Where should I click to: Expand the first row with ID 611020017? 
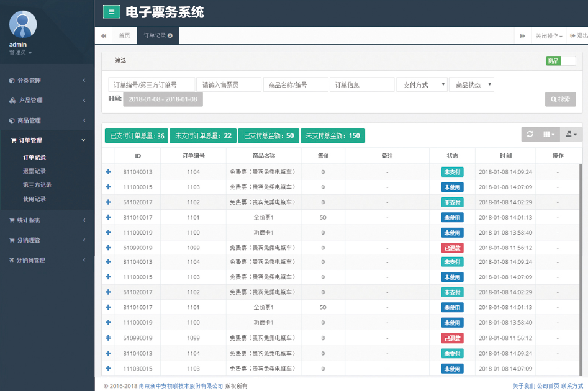click(x=109, y=202)
